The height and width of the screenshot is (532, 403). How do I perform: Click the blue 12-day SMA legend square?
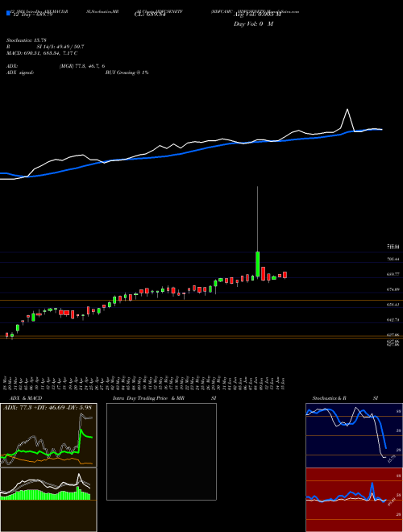coord(8,13)
